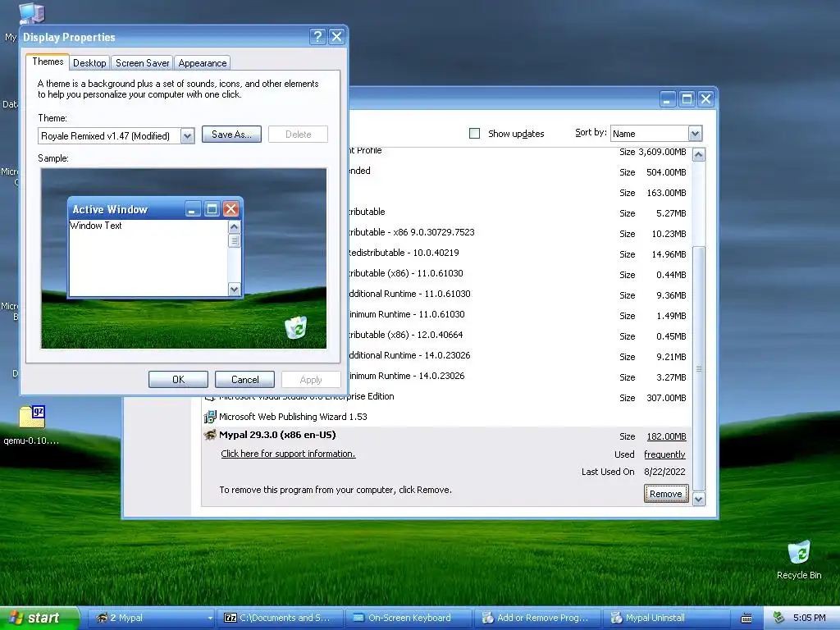Switch to the Screen Saver tab
Image resolution: width=840 pixels, height=630 pixels.
pos(142,62)
